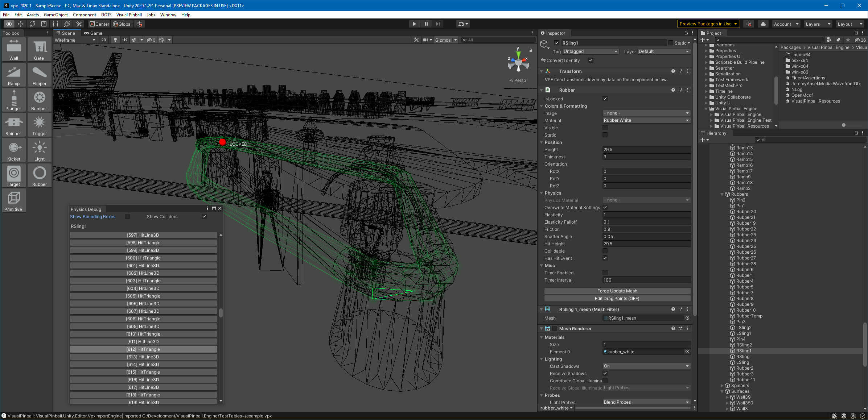The image size is (868, 420).
Task: Expand the Spinners group in Hierarchy
Action: [722, 386]
